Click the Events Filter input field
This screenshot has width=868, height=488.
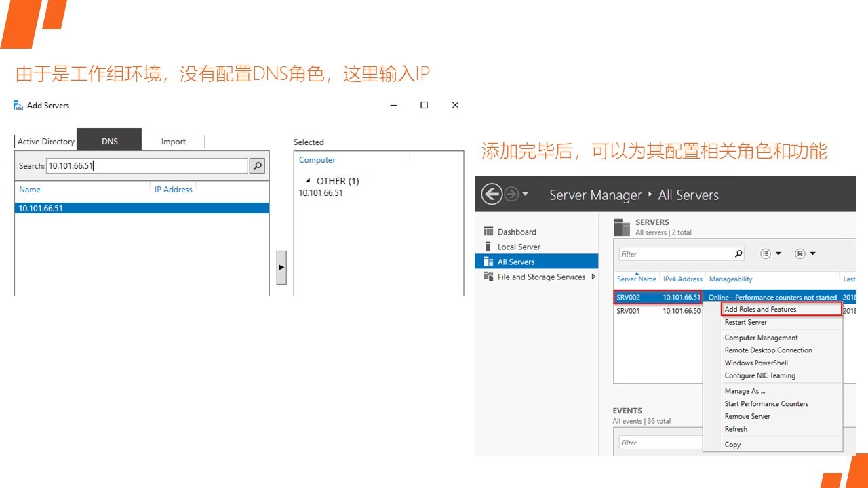(660, 443)
